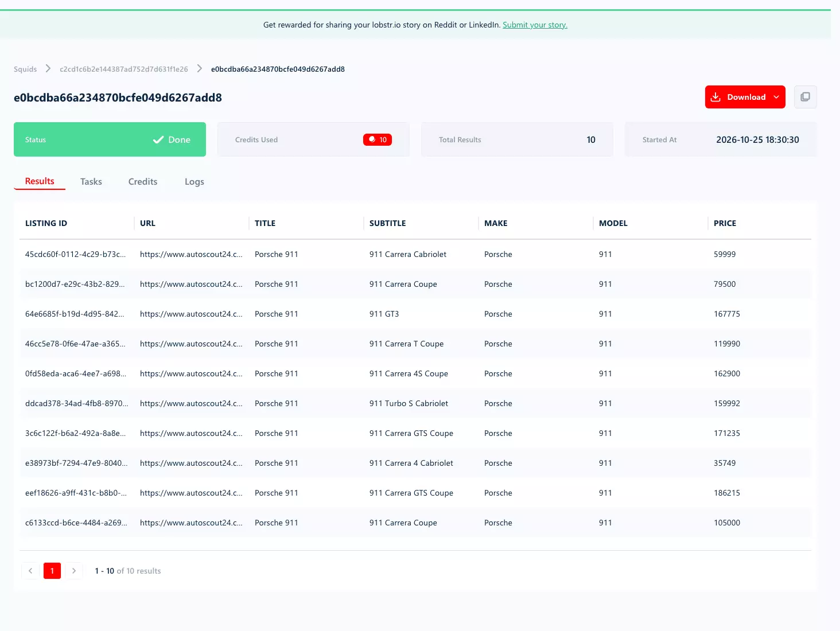Click the URL in the 911 GT3 row
The width and height of the screenshot is (840, 631).
click(x=191, y=314)
